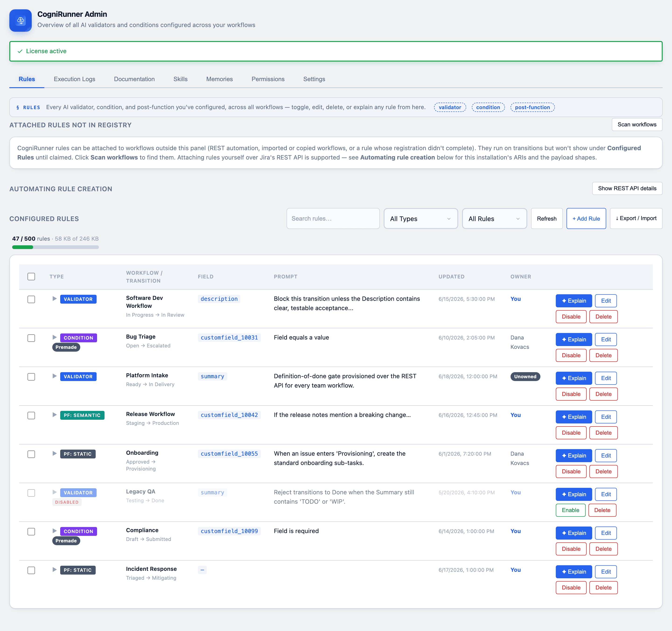Image resolution: width=672 pixels, height=631 pixels.
Task: Open the All Types filter dropdown
Action: [x=421, y=218]
